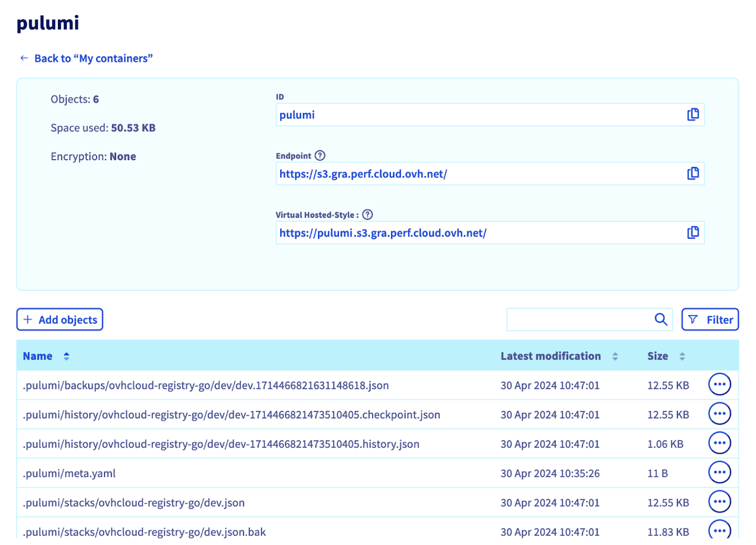Screen dimensions: 756x545
Task: Open actions menu for .pulumi/meta.yaml
Action: [719, 472]
